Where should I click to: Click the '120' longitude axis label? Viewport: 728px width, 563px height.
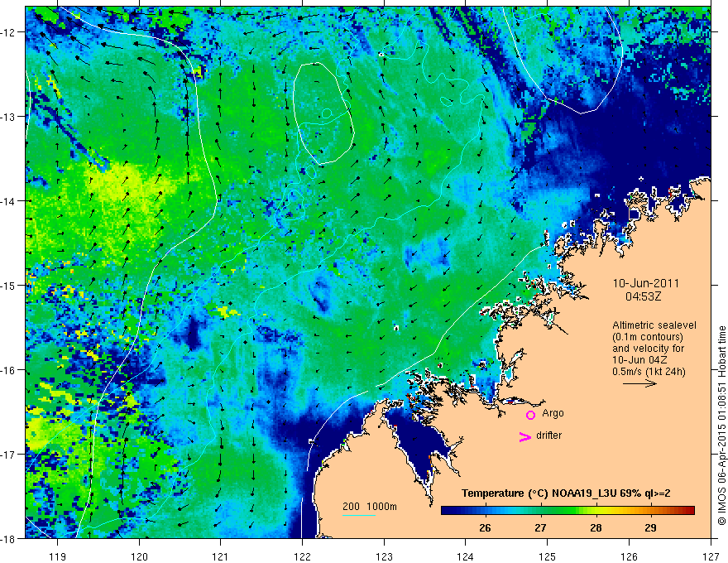pyautogui.click(x=139, y=556)
